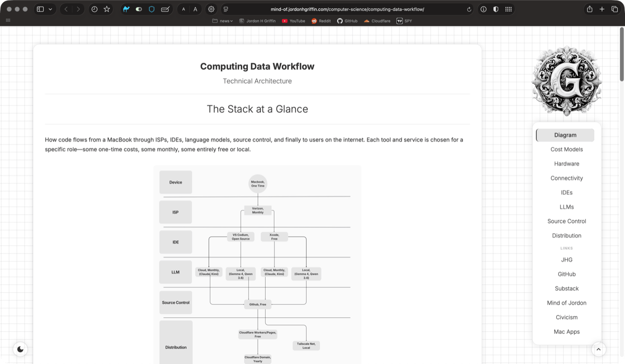Image resolution: width=625 pixels, height=364 pixels.
Task: Go forward to the next page
Action: pos(78,9)
